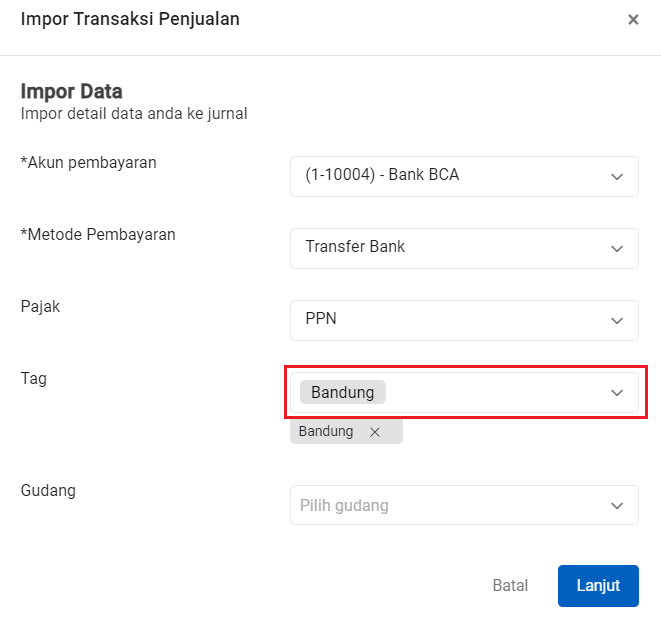Click the Metode Pembayaran field label

[x=98, y=234]
